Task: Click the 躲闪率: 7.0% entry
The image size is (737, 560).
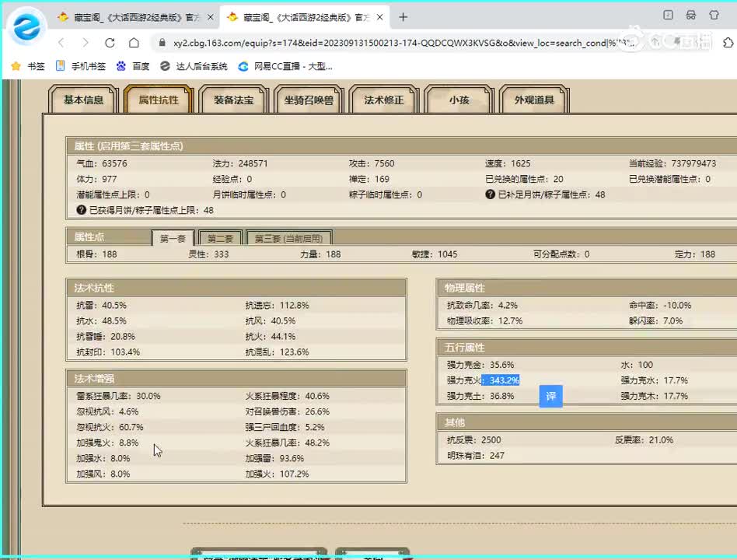Action: [655, 321]
